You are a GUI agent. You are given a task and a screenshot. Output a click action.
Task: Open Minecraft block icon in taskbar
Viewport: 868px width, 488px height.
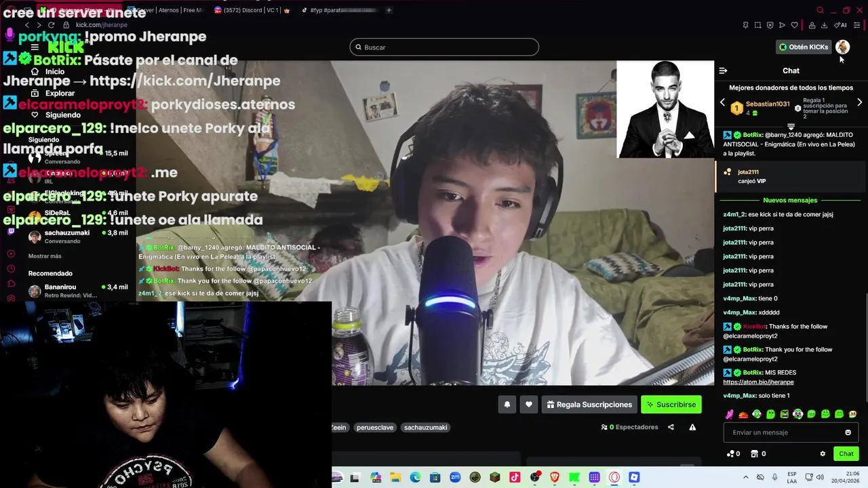495,477
